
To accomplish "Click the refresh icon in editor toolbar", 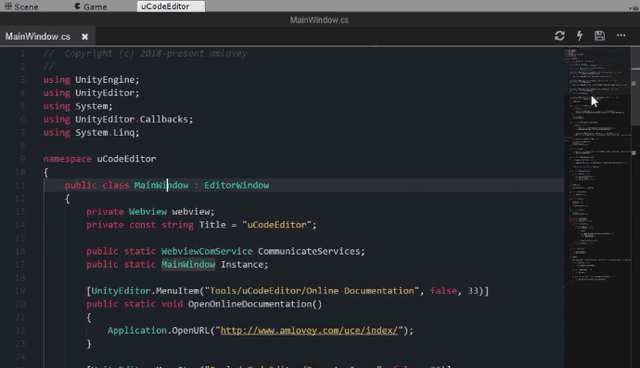I will pyautogui.click(x=560, y=36).
